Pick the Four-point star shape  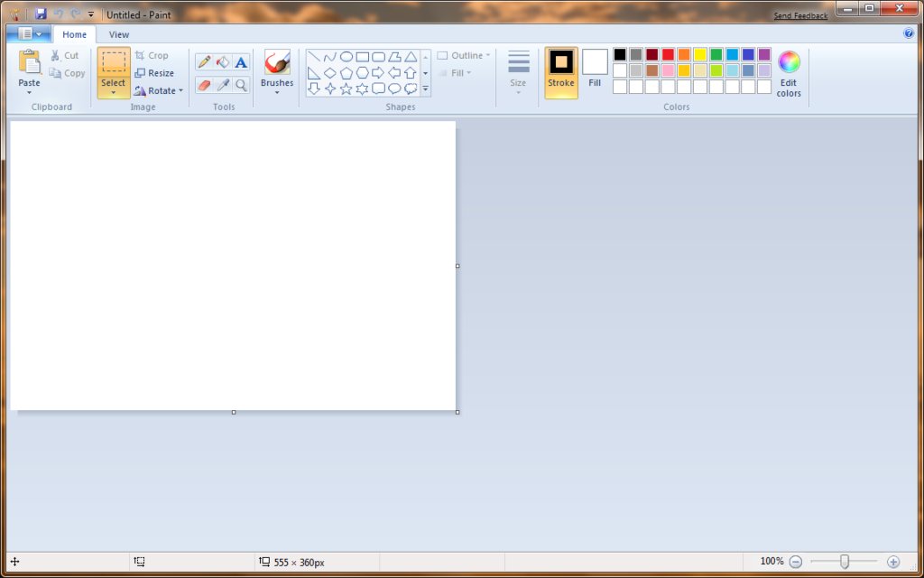pyautogui.click(x=330, y=89)
